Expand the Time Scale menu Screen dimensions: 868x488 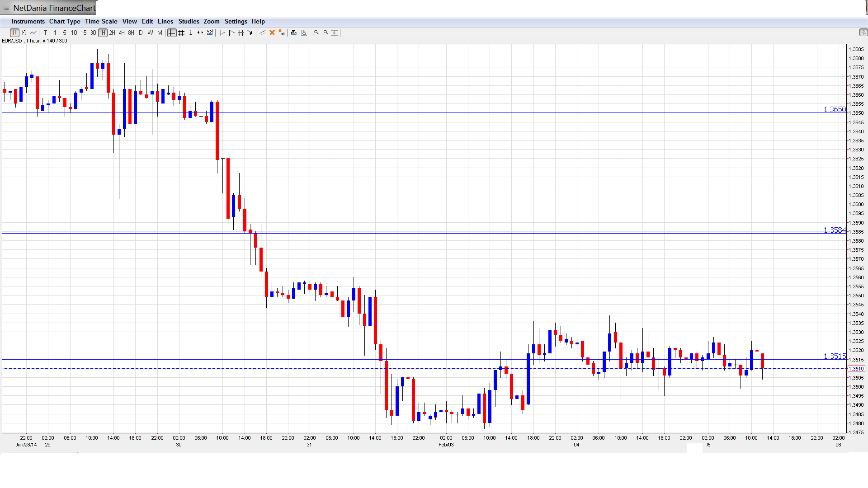pos(101,21)
